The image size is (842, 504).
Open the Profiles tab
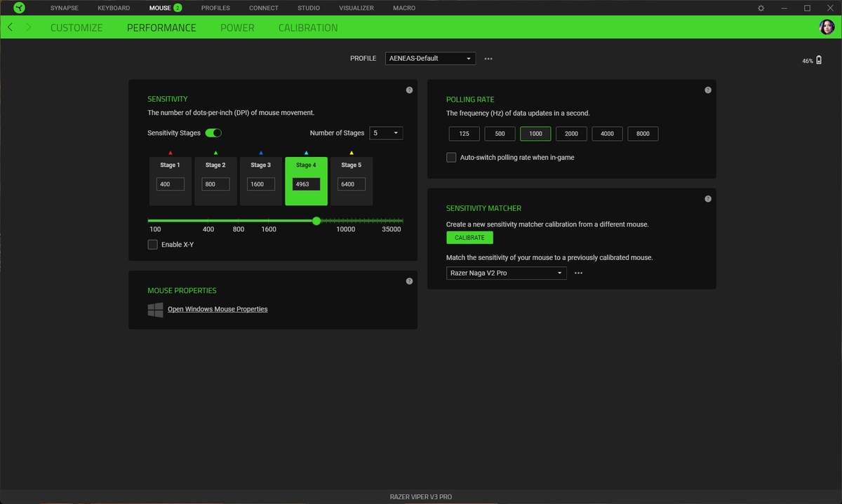click(215, 8)
